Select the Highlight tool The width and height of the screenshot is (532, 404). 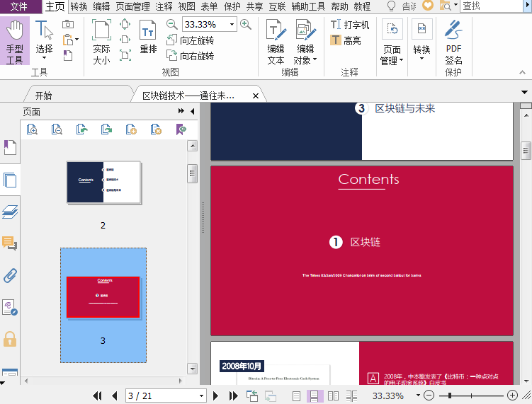tap(346, 40)
